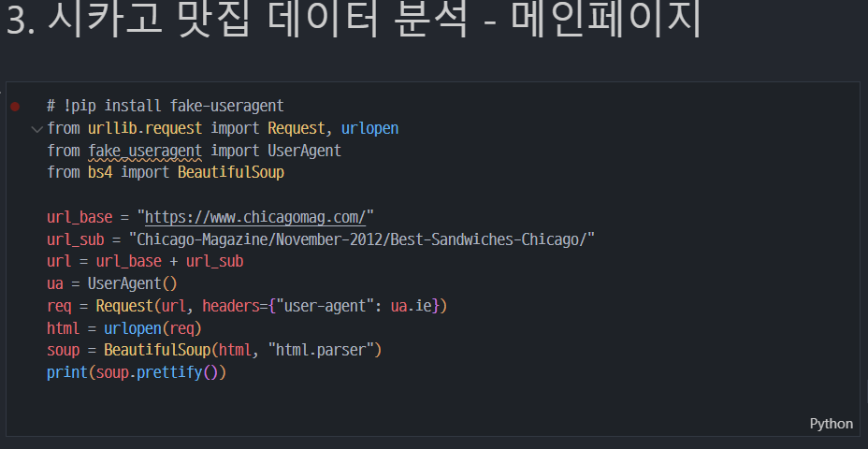The width and height of the screenshot is (868, 449).
Task: Toggle the red breakpoint dot beside the first line
Action: pos(15,107)
